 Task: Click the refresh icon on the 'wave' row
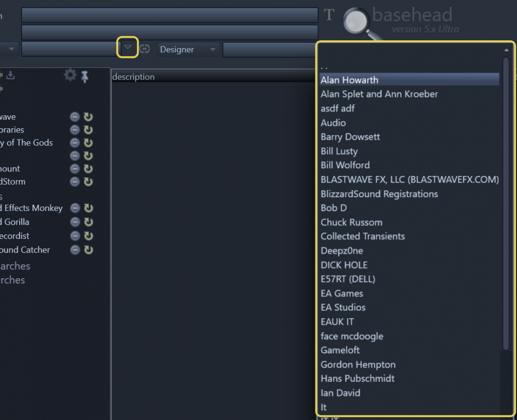[88, 117]
